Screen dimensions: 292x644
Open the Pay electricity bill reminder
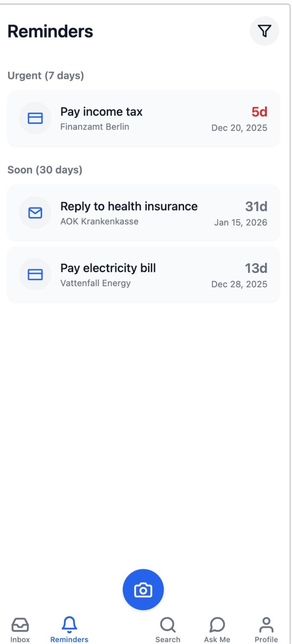[x=108, y=268]
